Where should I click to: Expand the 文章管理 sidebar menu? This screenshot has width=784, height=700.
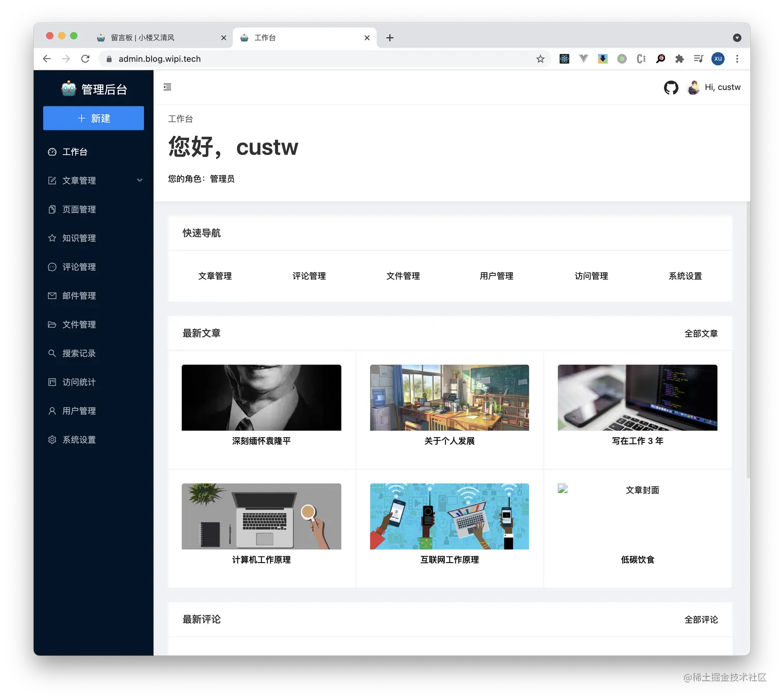[x=139, y=180]
